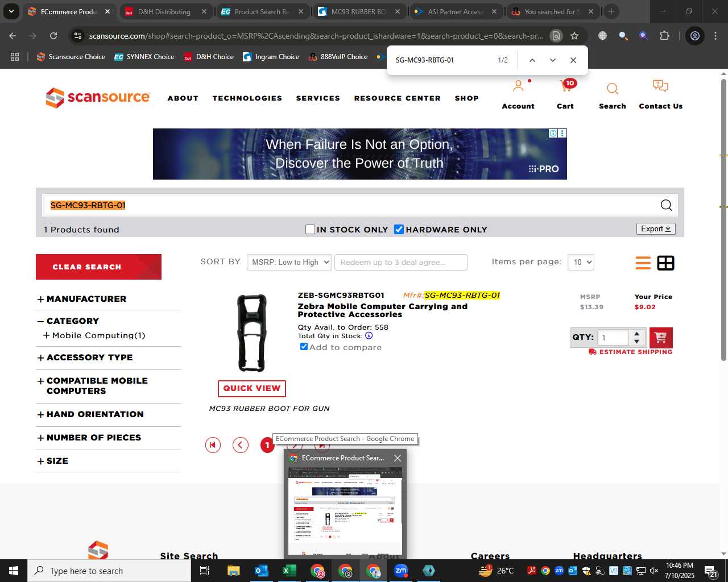Screen dimensions: 728x582
Task: Open Excel from the taskbar
Action: click(x=289, y=571)
